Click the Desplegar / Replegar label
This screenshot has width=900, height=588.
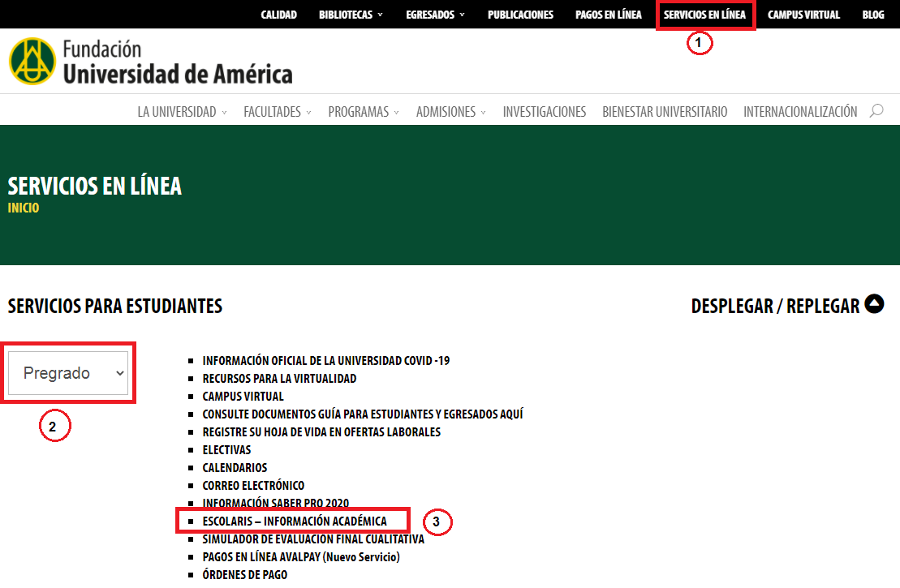776,306
